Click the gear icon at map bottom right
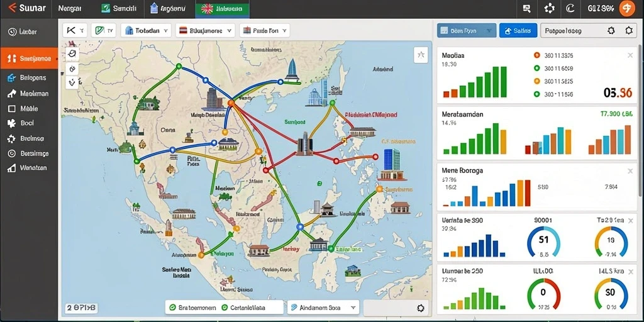The image size is (644, 322). (x=420, y=308)
